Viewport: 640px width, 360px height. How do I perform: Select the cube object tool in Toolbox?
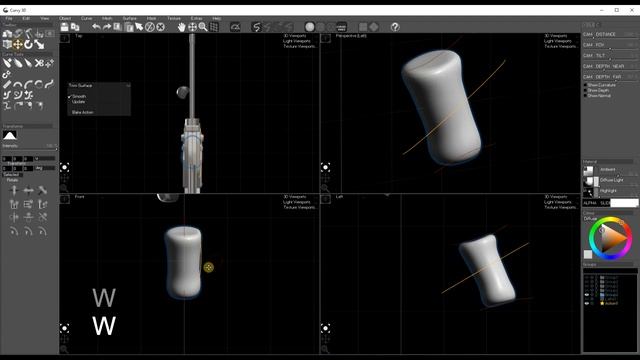coord(7,44)
